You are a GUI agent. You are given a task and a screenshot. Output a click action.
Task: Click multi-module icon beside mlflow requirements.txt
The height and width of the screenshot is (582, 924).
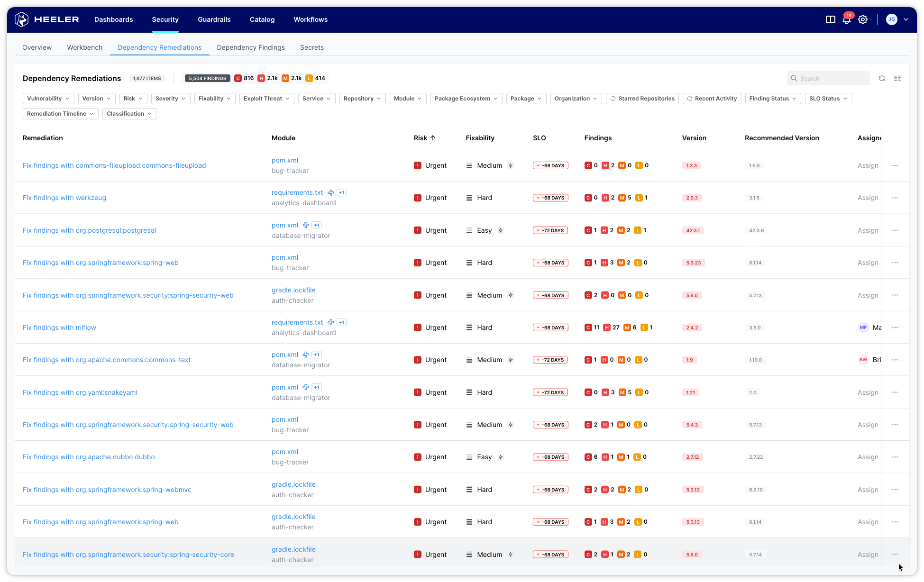tap(331, 322)
